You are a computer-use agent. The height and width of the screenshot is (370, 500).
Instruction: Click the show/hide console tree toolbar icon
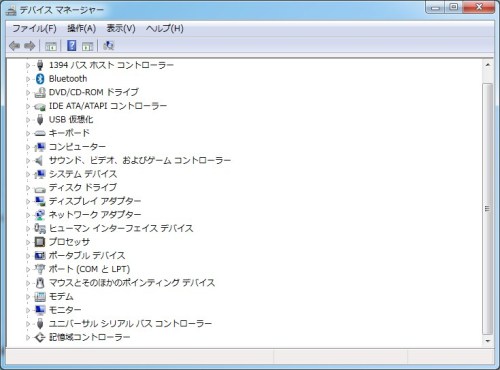point(51,46)
